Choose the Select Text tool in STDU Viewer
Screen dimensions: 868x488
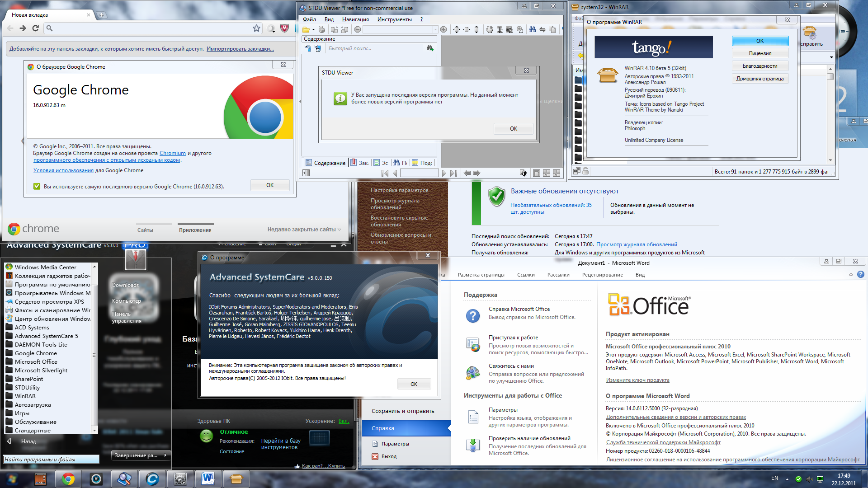point(500,30)
